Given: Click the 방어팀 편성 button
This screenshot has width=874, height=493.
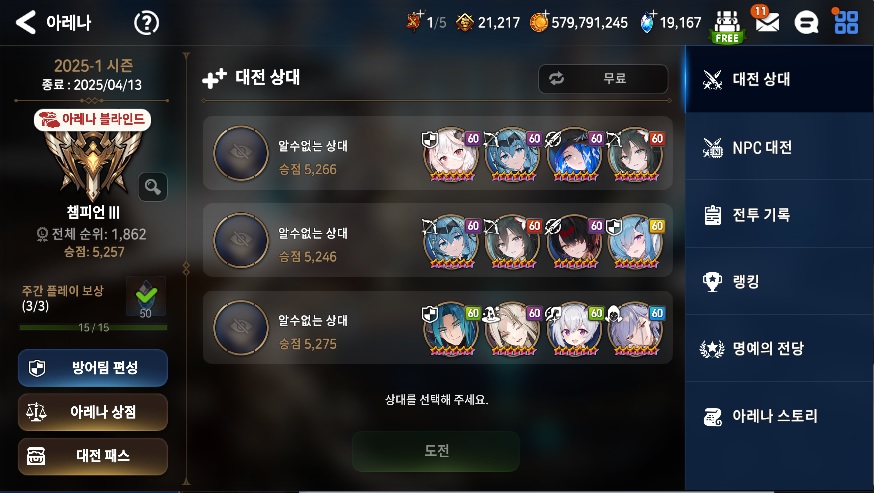Looking at the screenshot, I should pyautogui.click(x=93, y=368).
